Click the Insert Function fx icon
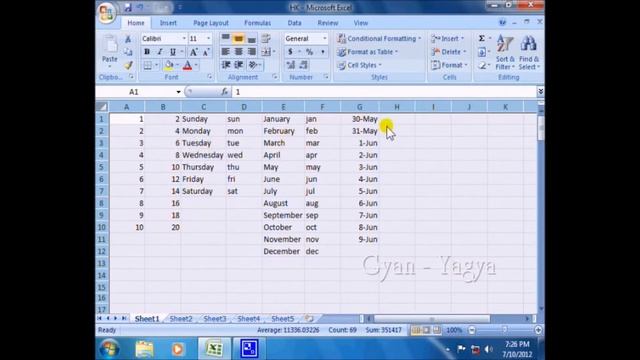This screenshot has height=360, width=640. 224,92
